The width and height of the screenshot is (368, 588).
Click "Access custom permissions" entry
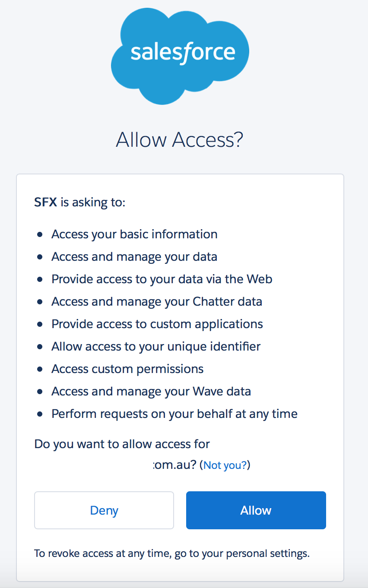(x=127, y=369)
